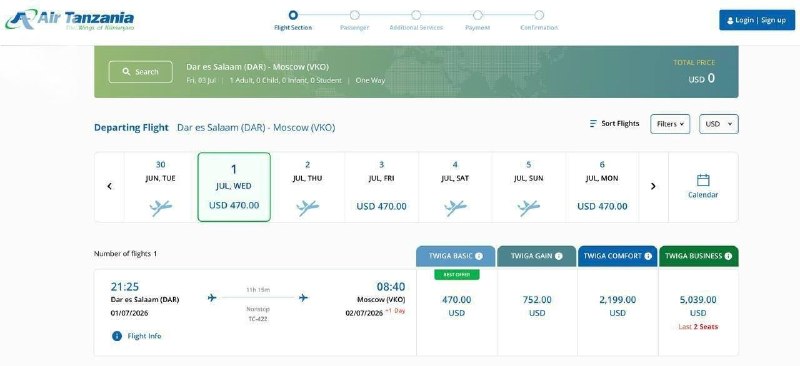Open the Flight Info link
Image resolution: width=800 pixels, height=366 pixels.
[144, 336]
